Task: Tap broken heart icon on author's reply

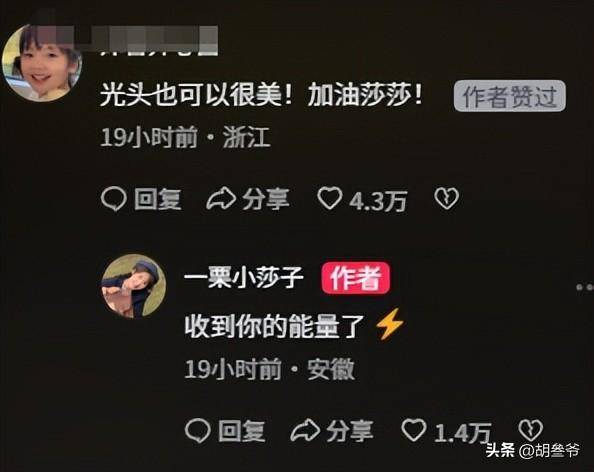Action: (x=530, y=430)
